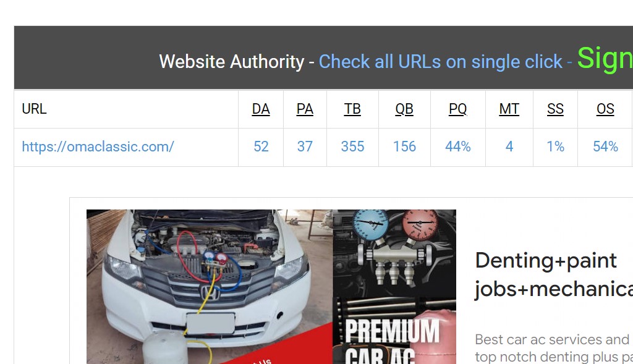
Task: Select the PA column header
Action: 305,109
